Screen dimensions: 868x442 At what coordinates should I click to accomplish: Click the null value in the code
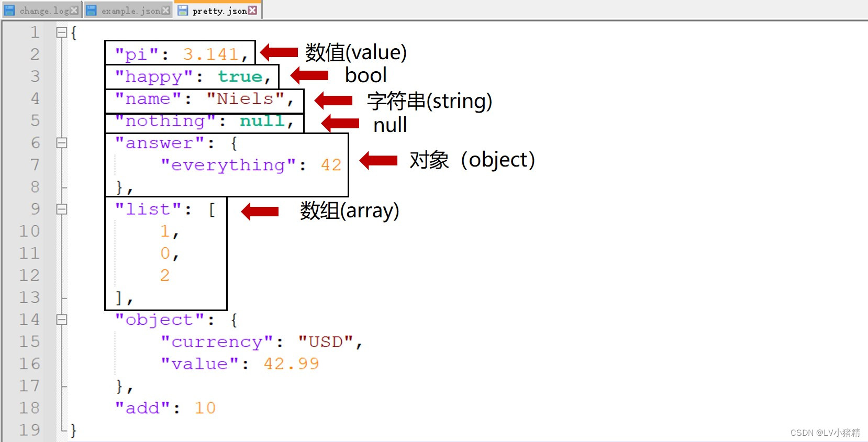coord(262,121)
